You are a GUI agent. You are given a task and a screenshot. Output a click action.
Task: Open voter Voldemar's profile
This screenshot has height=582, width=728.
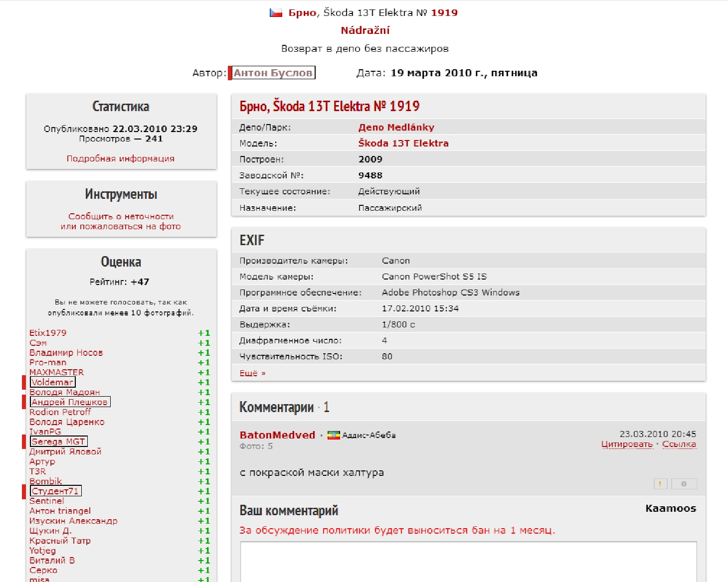52,382
